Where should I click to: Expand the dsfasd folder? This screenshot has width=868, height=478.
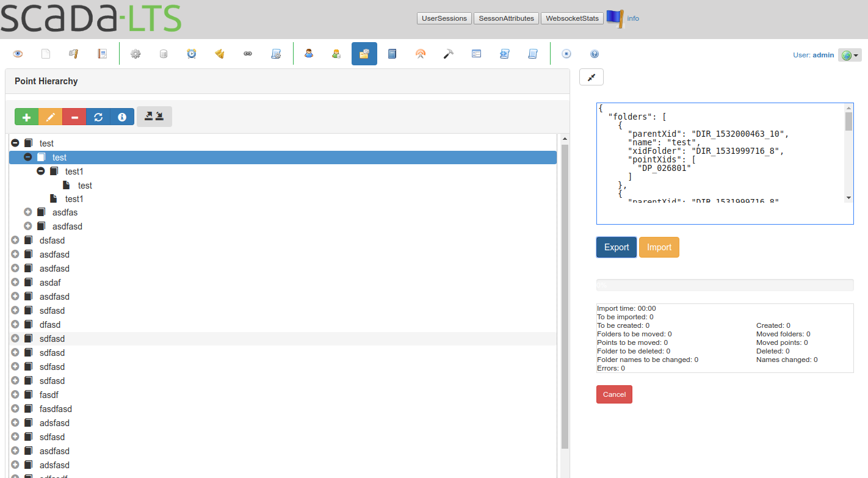[x=15, y=240]
